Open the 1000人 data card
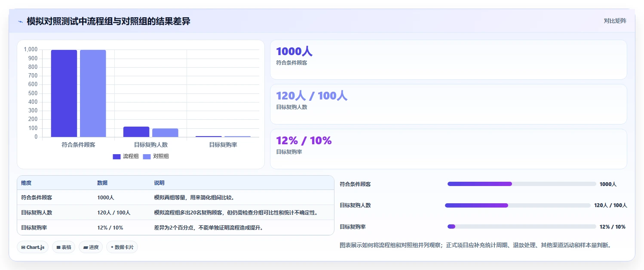 (x=448, y=60)
